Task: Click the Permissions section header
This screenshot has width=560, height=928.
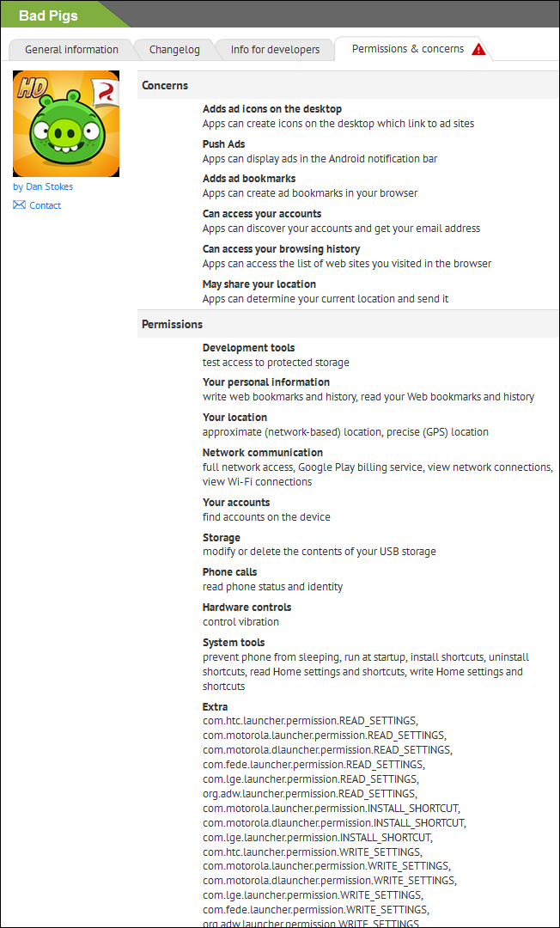Action: [x=173, y=324]
